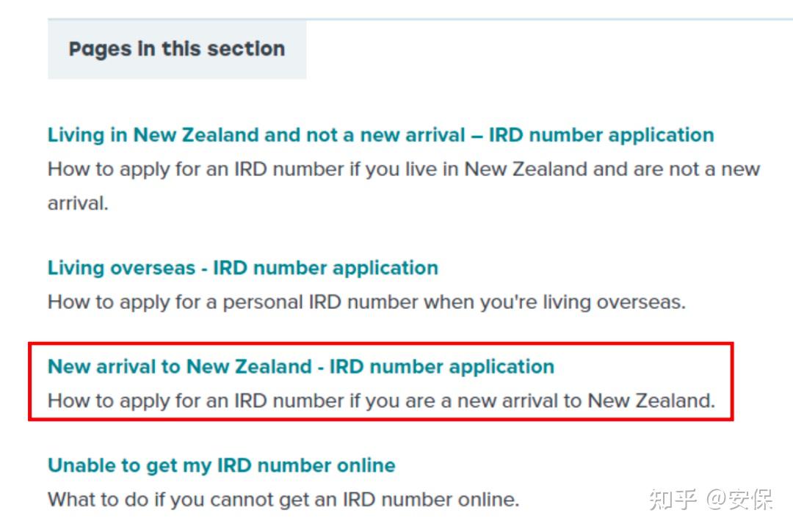Click the description text inside the red highlighted box

pyautogui.click(x=380, y=401)
